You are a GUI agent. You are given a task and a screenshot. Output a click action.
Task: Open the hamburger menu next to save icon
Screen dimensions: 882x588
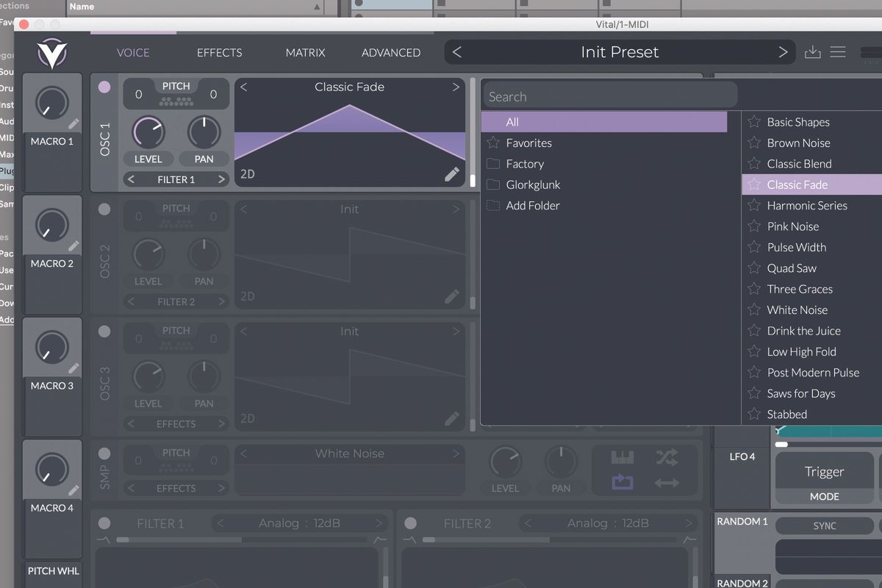click(837, 52)
